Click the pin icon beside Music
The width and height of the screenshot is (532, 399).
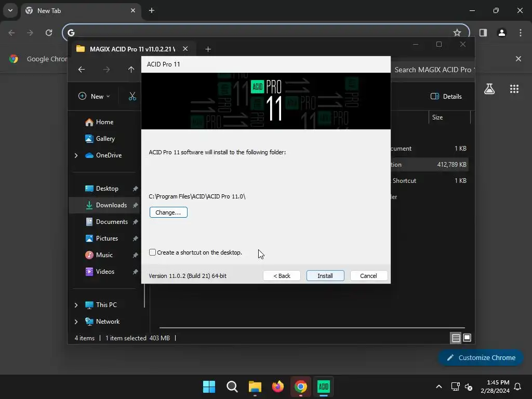(135, 255)
